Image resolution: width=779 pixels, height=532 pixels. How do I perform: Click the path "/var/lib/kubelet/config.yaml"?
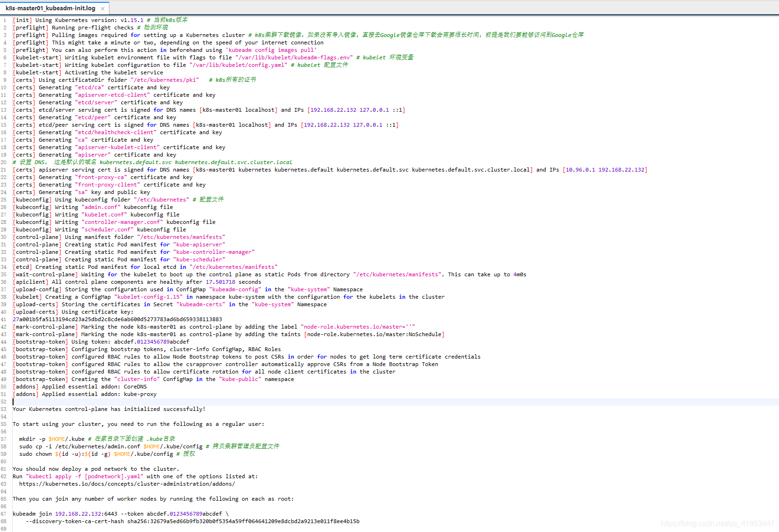click(238, 65)
